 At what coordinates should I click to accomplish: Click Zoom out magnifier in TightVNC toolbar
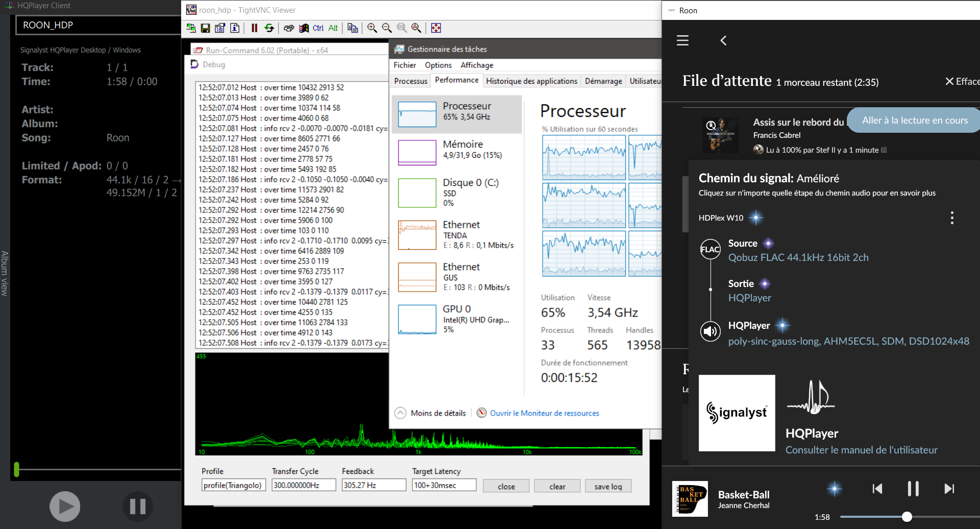point(387,28)
